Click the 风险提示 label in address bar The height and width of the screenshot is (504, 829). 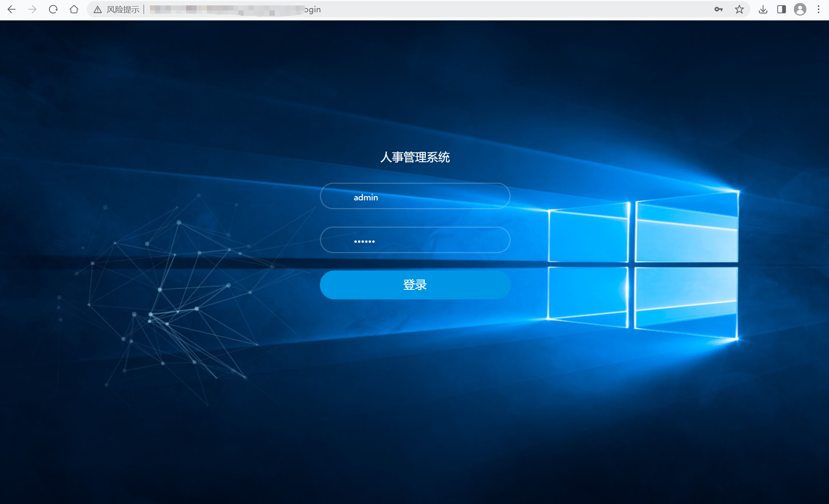(x=123, y=10)
